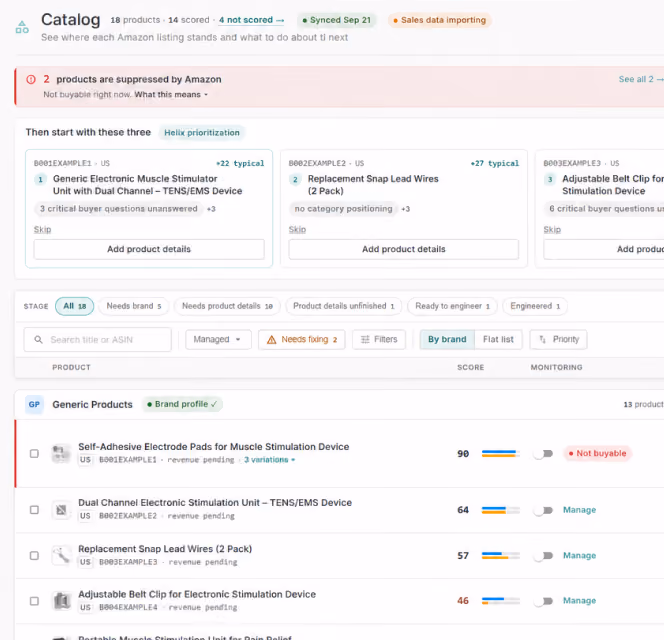
Task: Focus the Search title or ASIN field
Action: (x=98, y=340)
